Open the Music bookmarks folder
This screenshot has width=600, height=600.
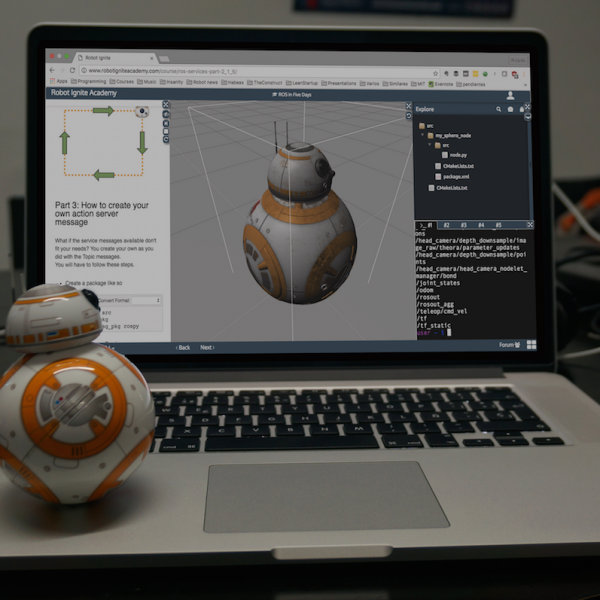[x=147, y=82]
